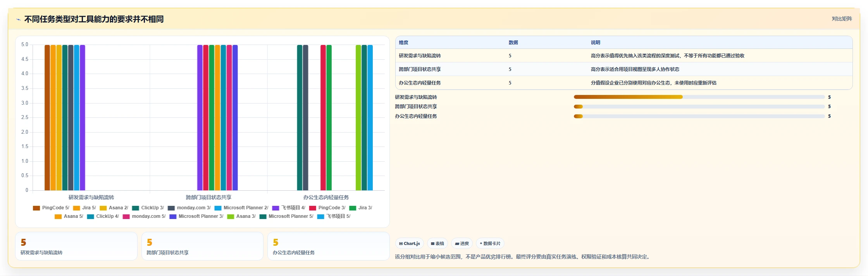
Task: Hide the PingCode 3/ legend series
Action: [x=327, y=208]
